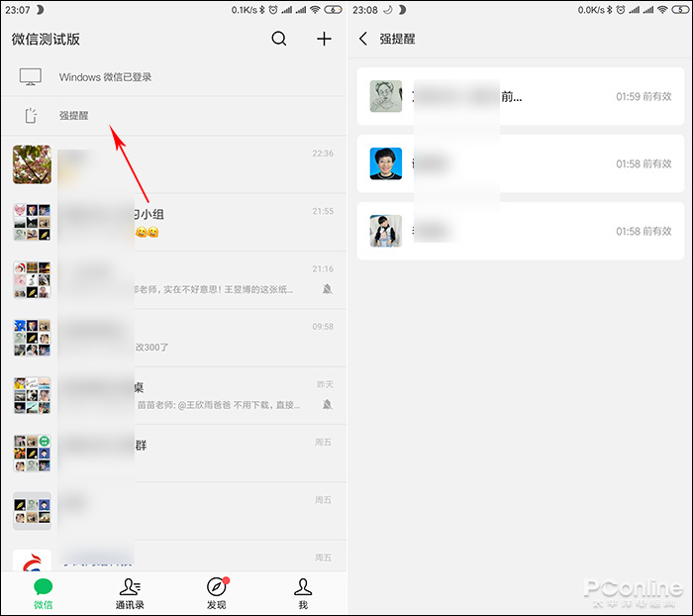Open chat with flower avatar at 22:36

[173, 164]
